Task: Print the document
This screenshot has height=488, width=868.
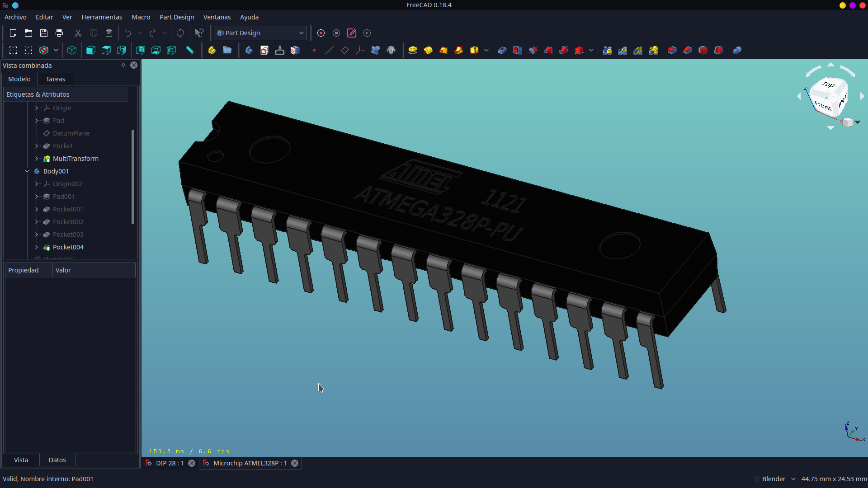Action: click(59, 33)
